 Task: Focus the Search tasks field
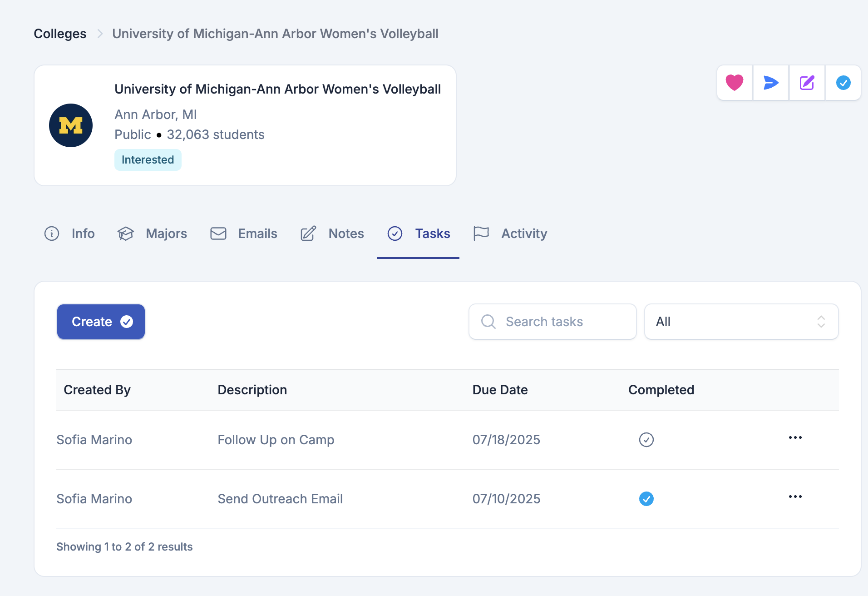(552, 322)
